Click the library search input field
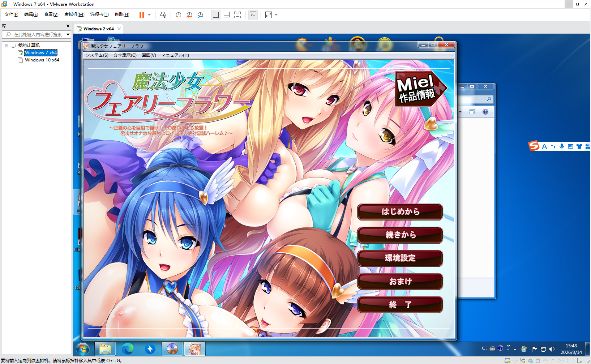The width and height of the screenshot is (591, 364). pyautogui.click(x=36, y=34)
